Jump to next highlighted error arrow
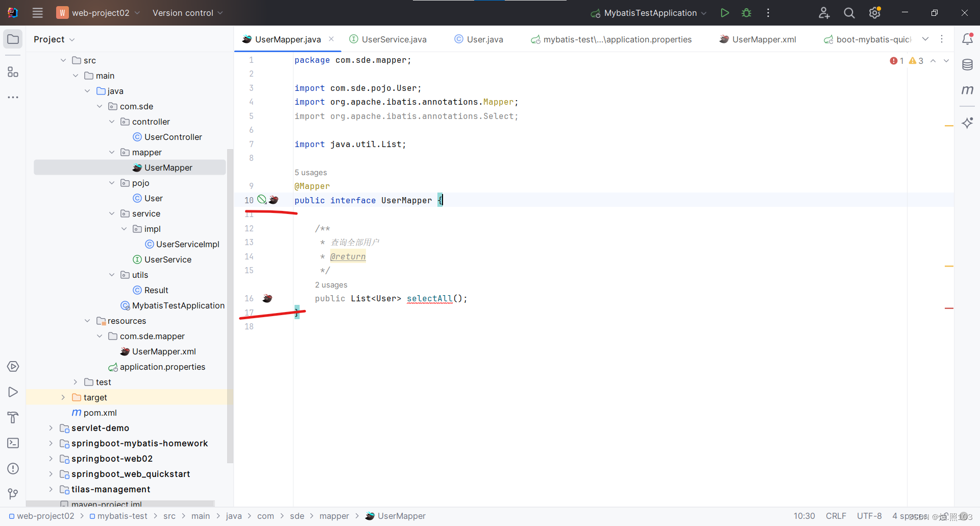The height and width of the screenshot is (526, 980). pos(946,61)
